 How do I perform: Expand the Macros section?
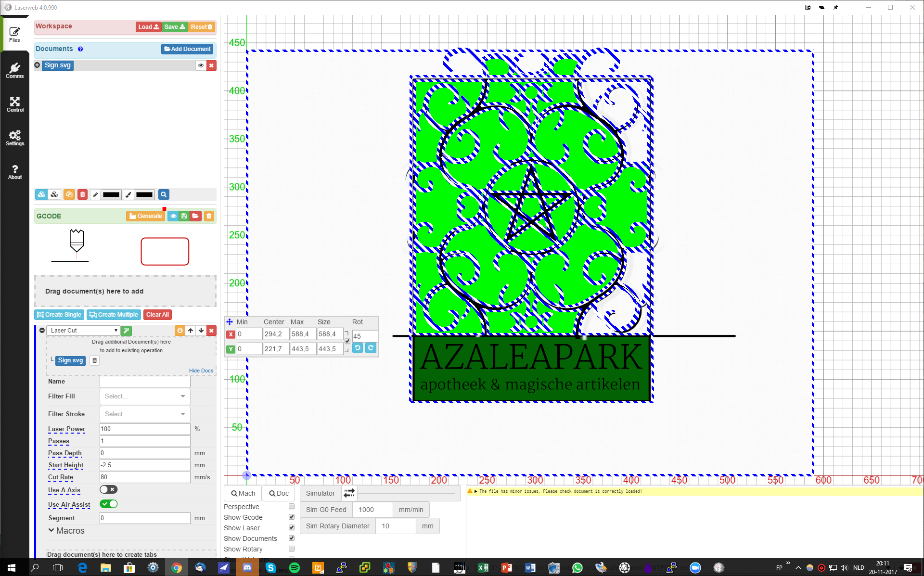tap(66, 531)
